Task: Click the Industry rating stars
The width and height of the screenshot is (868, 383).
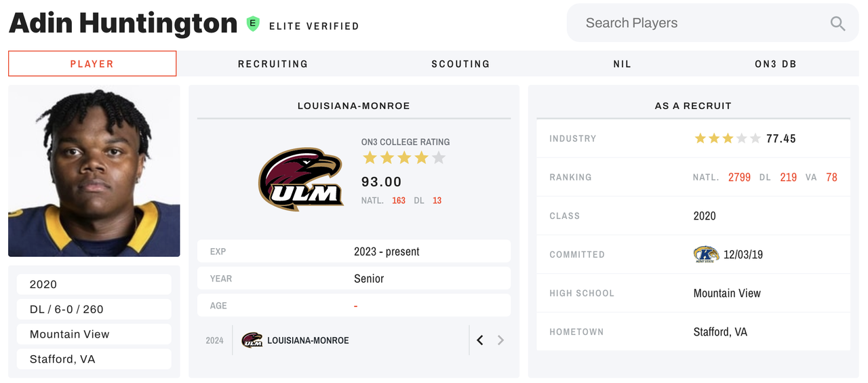Action: [x=728, y=139]
